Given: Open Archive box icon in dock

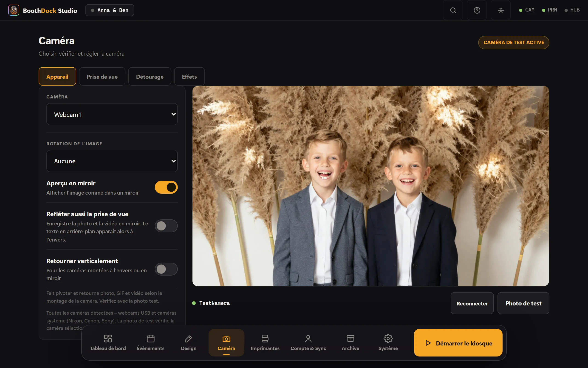Looking at the screenshot, I should 350,343.
